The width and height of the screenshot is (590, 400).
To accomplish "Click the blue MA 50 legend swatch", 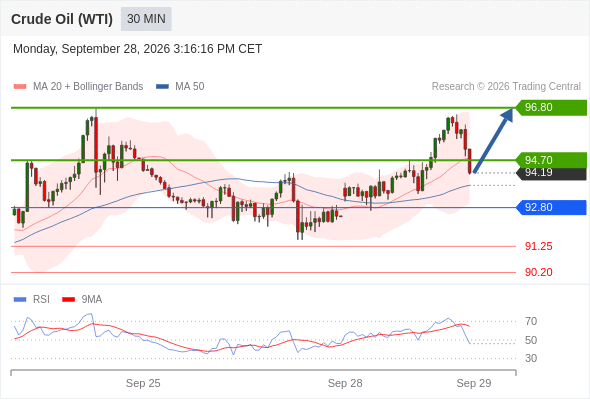I will [162, 87].
